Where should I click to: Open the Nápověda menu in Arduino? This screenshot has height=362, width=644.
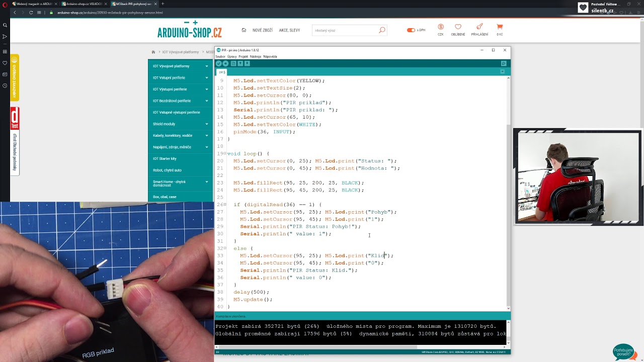[x=270, y=56]
